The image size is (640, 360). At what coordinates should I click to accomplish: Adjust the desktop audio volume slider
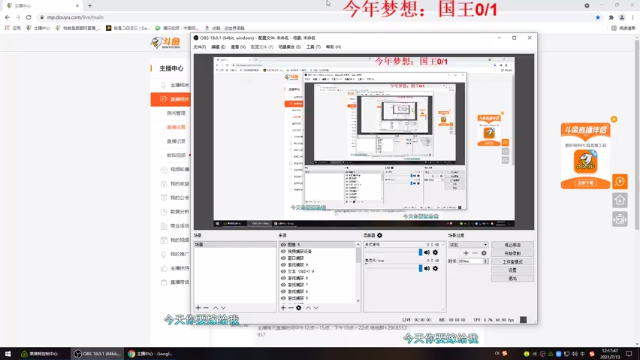click(420, 253)
